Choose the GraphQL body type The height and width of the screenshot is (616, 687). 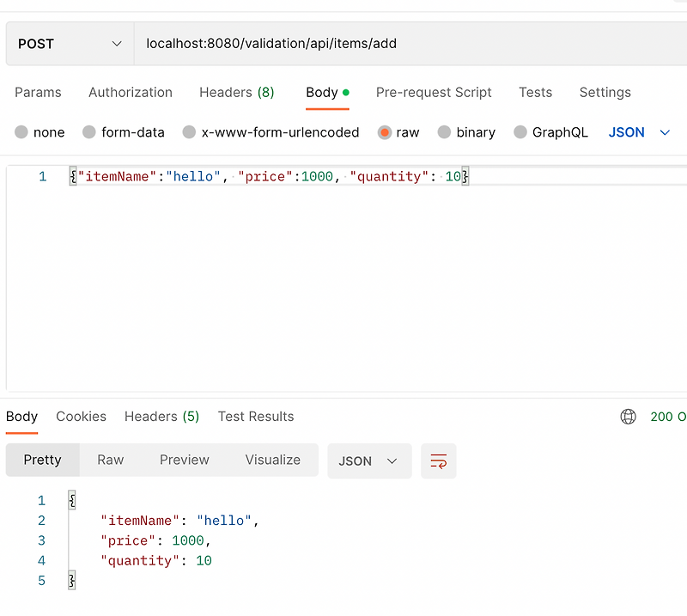(550, 132)
